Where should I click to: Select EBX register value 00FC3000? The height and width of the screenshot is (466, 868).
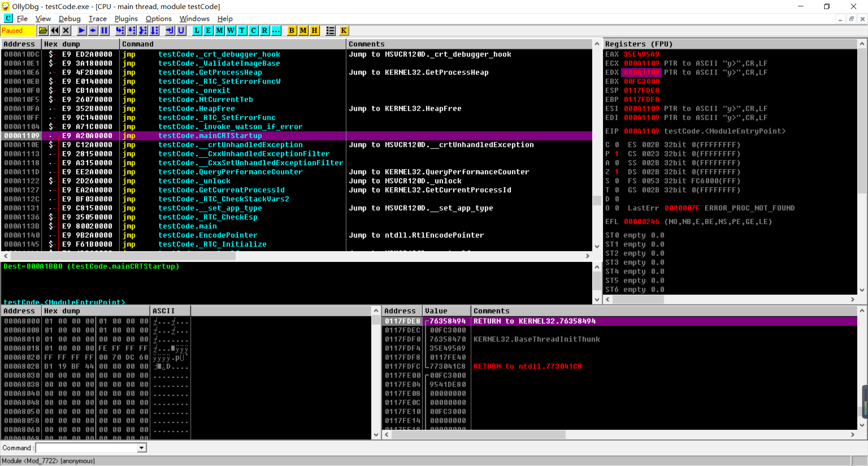coord(642,81)
